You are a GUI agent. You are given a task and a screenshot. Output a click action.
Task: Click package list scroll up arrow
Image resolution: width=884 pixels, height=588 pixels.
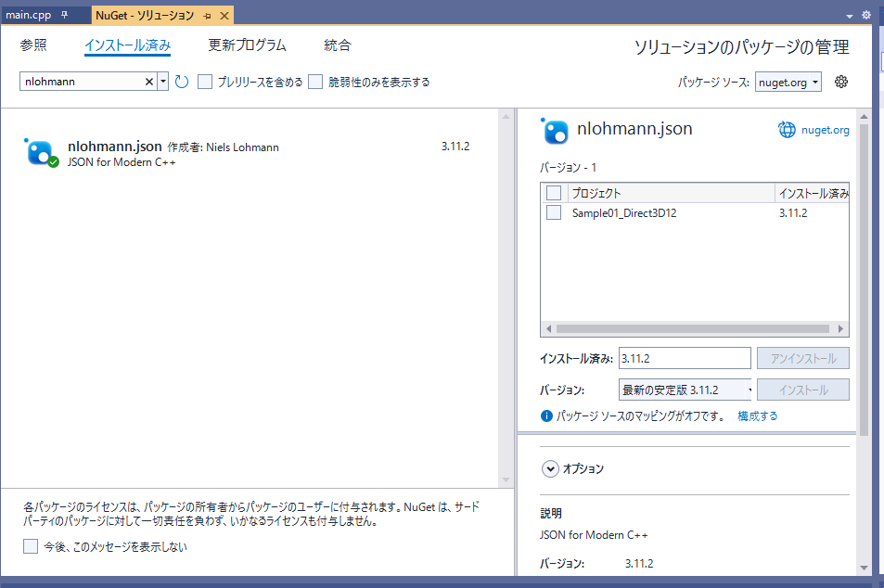506,116
